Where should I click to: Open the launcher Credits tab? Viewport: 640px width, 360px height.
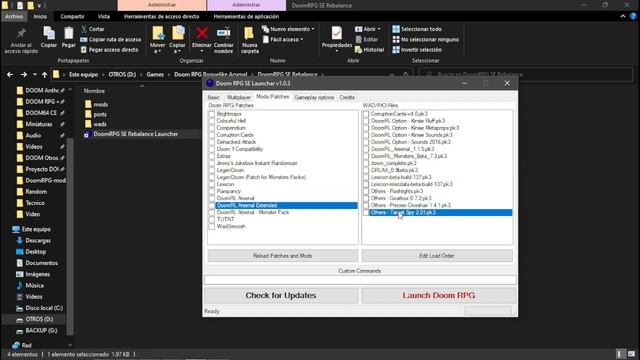pos(347,98)
